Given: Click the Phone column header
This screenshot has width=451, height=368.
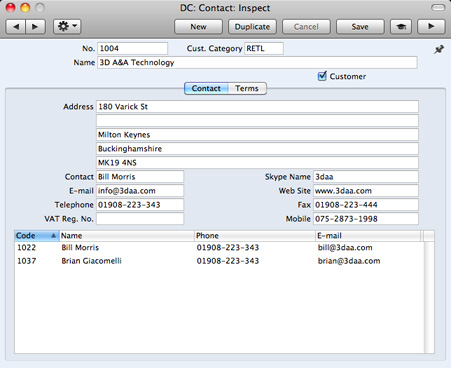Looking at the screenshot, I should (x=255, y=236).
